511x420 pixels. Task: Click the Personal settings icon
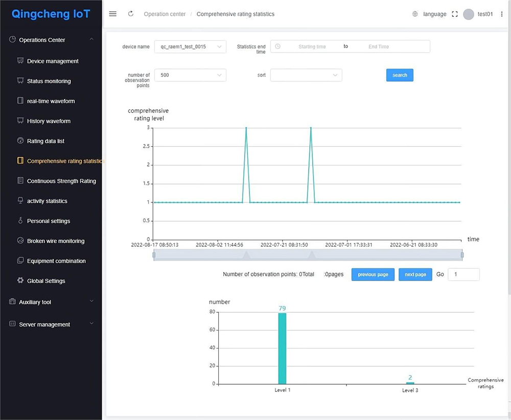pos(20,220)
